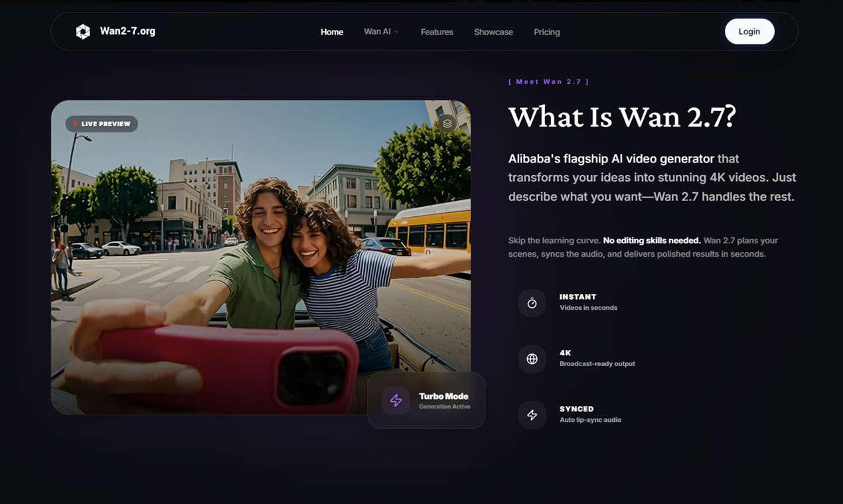Click the Wan2-7.org site name link
Viewport: 843px width, 504px height.
coord(127,31)
